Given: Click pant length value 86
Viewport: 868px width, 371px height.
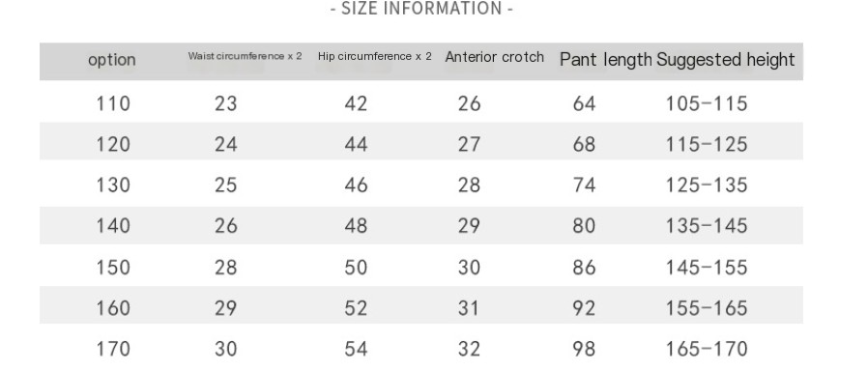Looking at the screenshot, I should pyautogui.click(x=584, y=268).
